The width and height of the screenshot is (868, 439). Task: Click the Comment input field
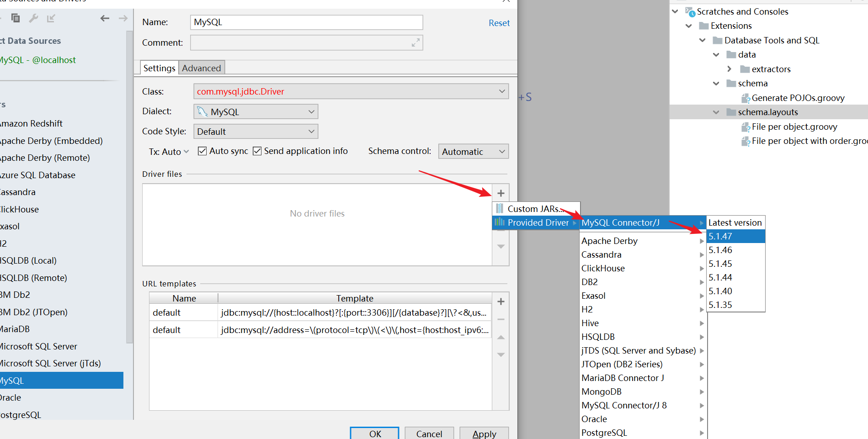coord(307,42)
